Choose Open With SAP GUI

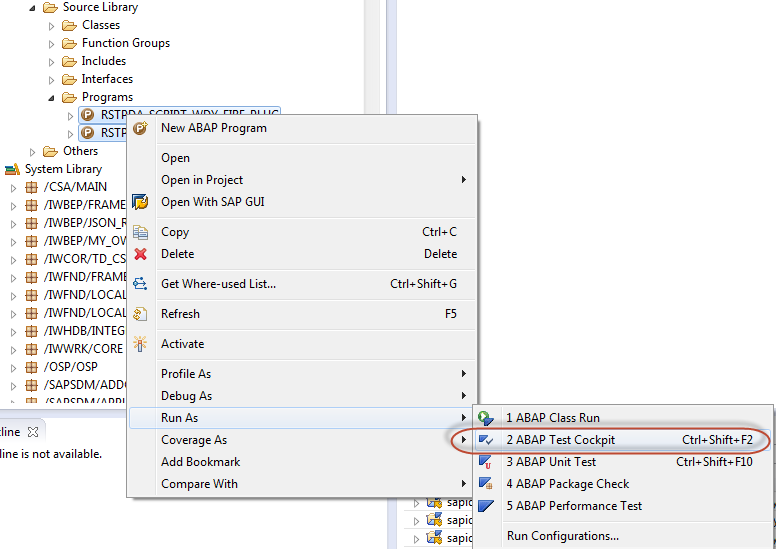pyautogui.click(x=302, y=202)
